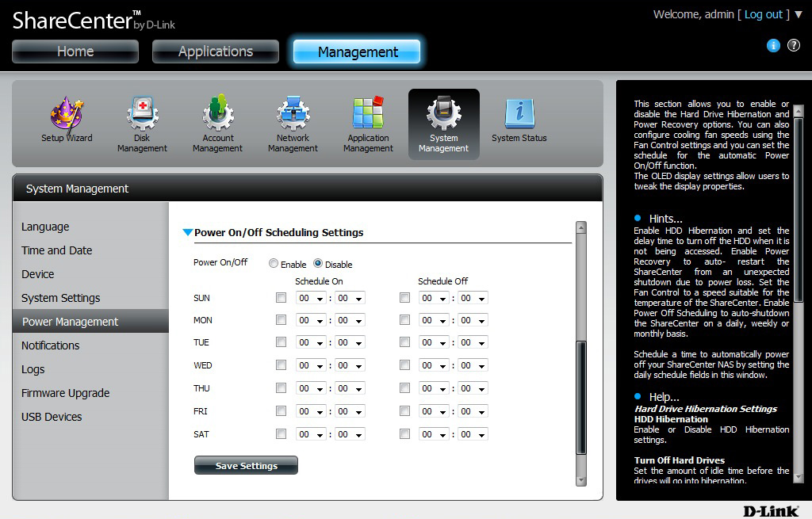Open SUN Schedule On hour dropdown
The width and height of the screenshot is (812, 519).
coord(311,298)
